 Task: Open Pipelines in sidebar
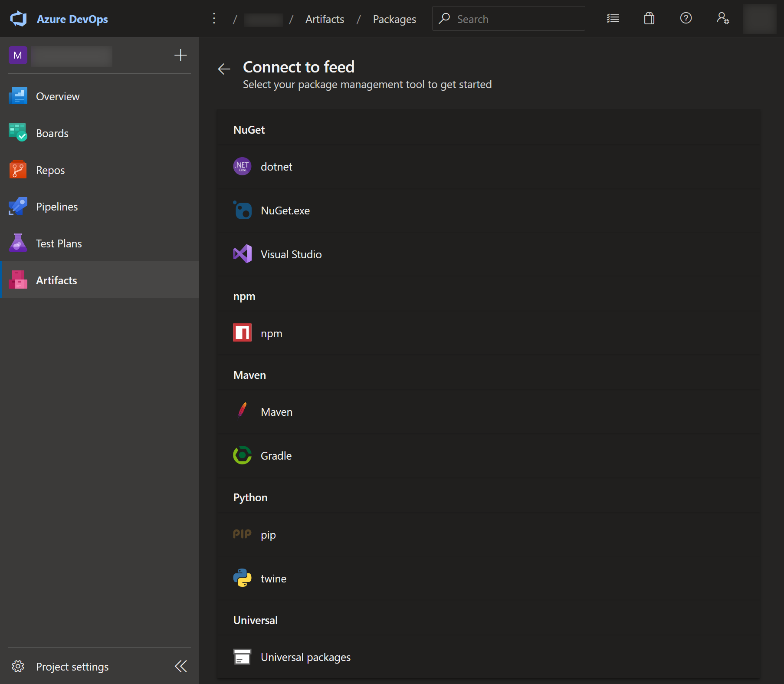click(99, 207)
